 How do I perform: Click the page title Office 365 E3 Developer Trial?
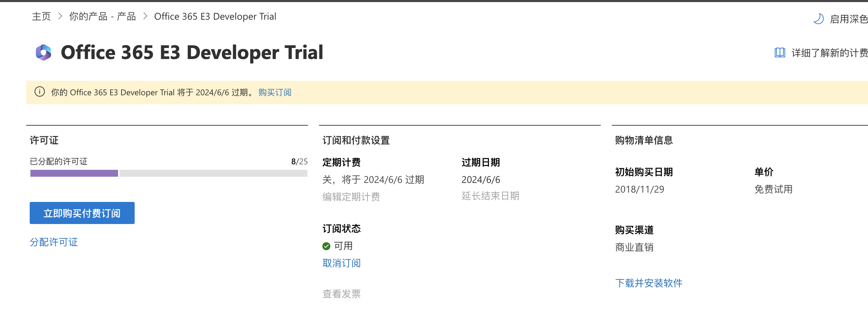pyautogui.click(x=192, y=52)
